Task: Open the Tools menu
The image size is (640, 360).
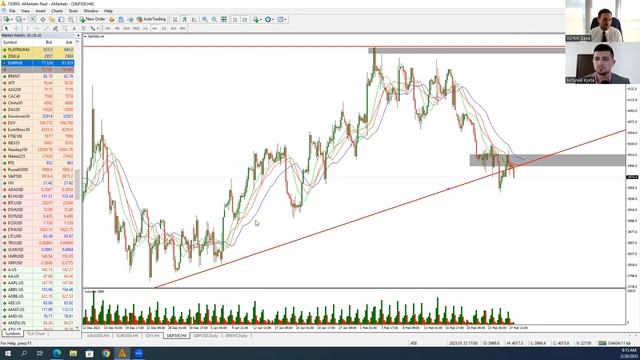Action: pyautogui.click(x=73, y=11)
